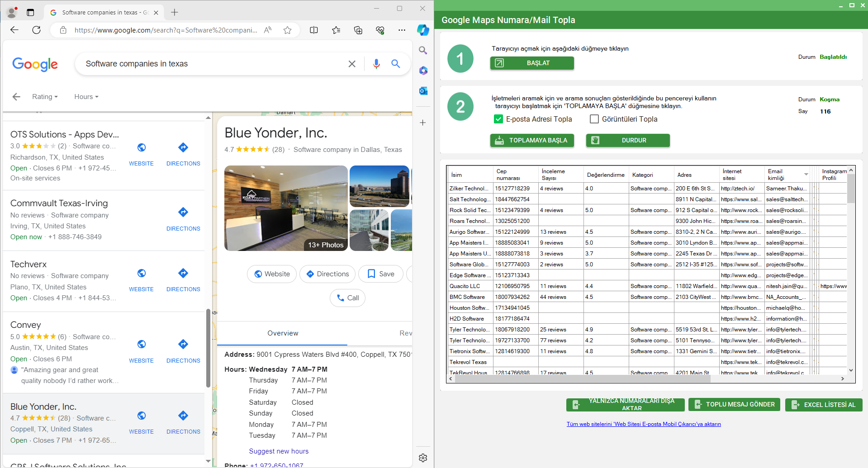Sort by the İsim column header
This screenshot has height=468, width=868.
[470, 175]
